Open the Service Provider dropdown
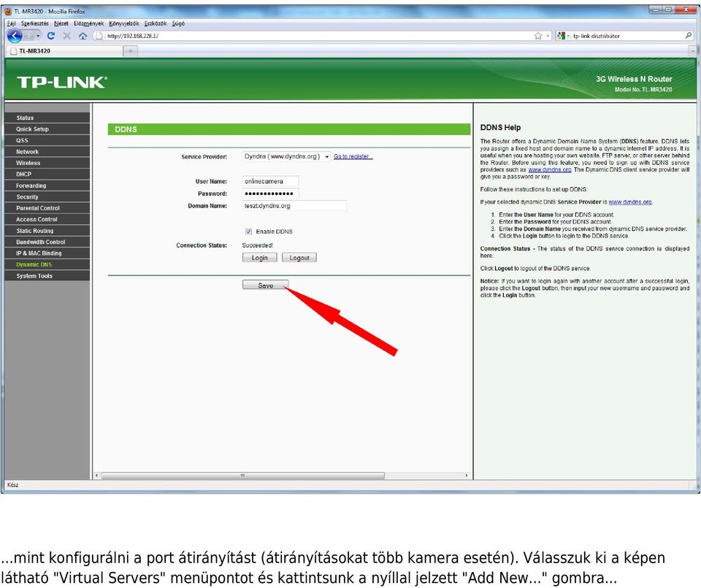The height and width of the screenshot is (588, 701). coord(286,156)
